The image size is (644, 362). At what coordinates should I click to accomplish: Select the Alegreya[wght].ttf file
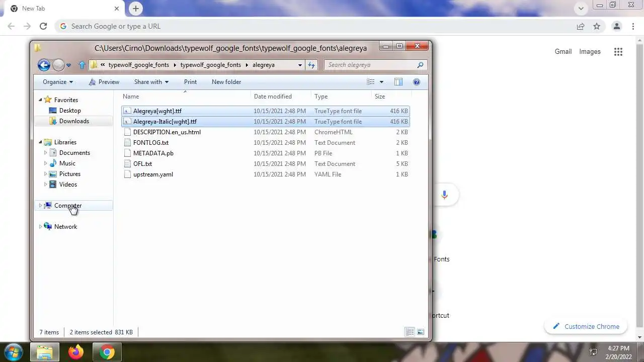point(266,111)
